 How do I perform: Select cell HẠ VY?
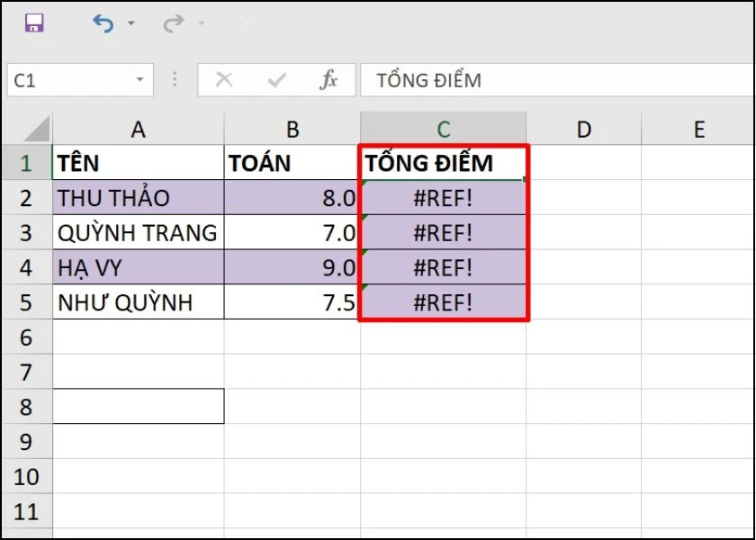click(139, 267)
